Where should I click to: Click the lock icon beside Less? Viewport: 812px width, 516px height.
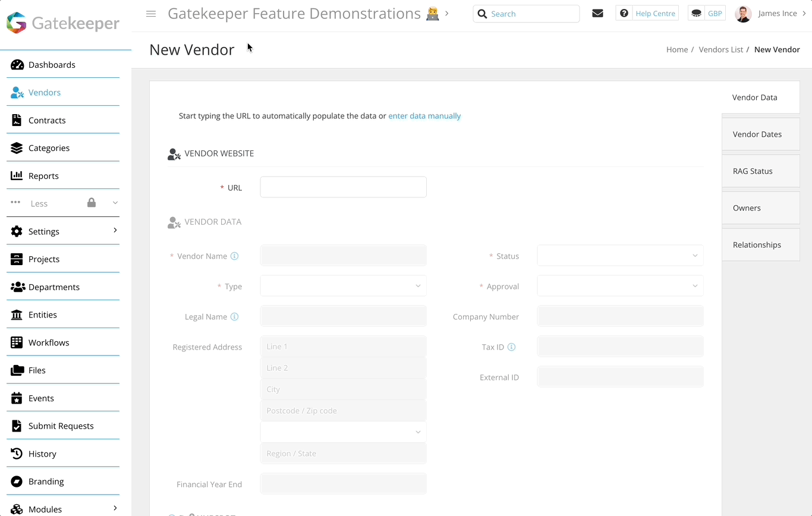[x=91, y=203]
